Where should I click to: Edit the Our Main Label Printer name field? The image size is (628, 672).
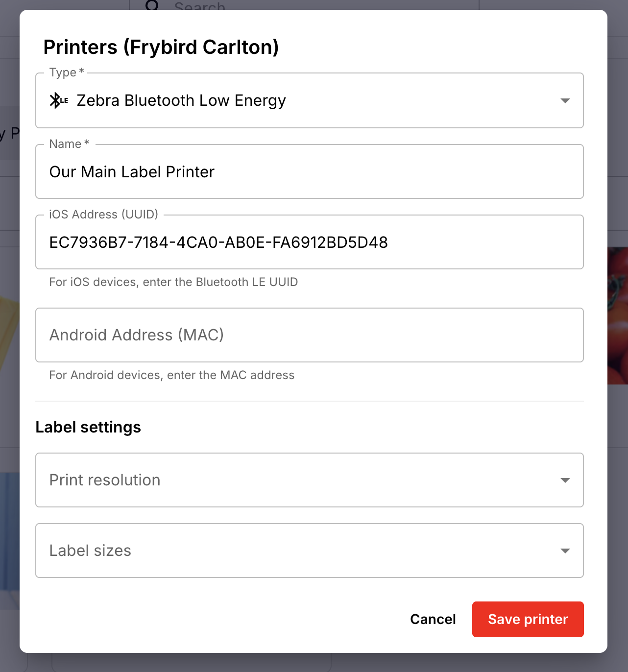[x=310, y=171]
